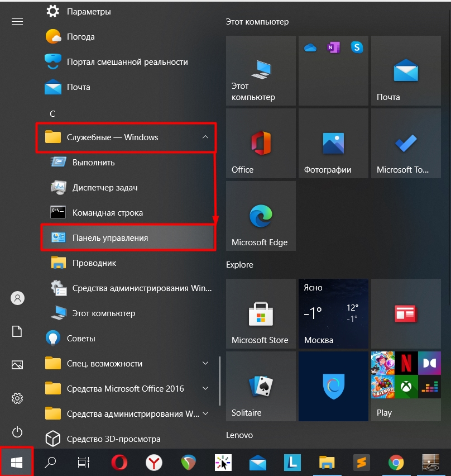The height and width of the screenshot is (476, 451).
Task: Open Выполнить (Run) entry
Action: tap(127, 163)
